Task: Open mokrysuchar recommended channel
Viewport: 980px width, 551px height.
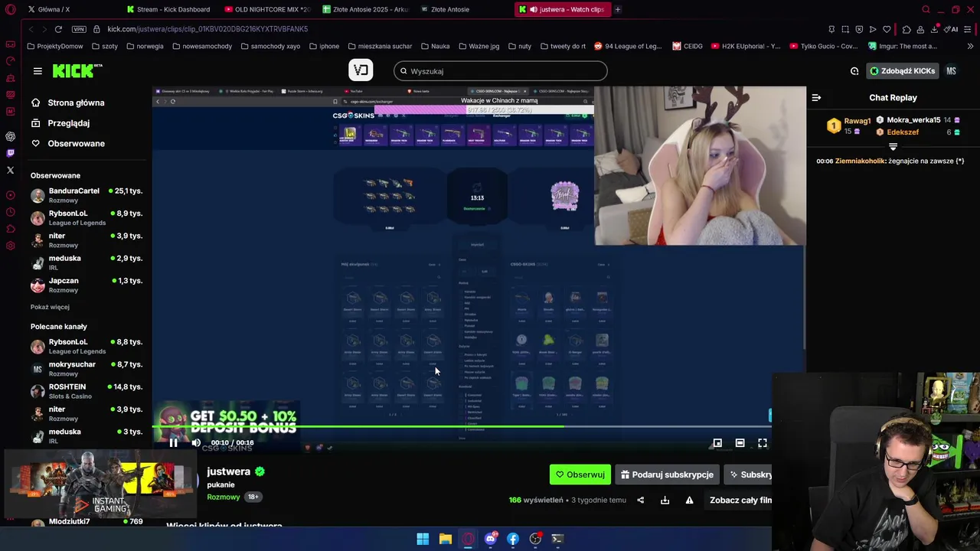Action: point(87,369)
